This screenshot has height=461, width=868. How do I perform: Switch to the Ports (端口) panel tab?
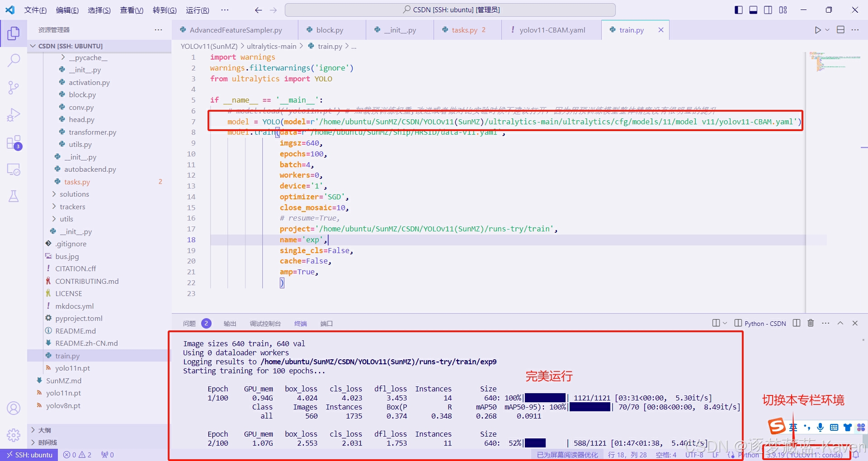pos(326,324)
